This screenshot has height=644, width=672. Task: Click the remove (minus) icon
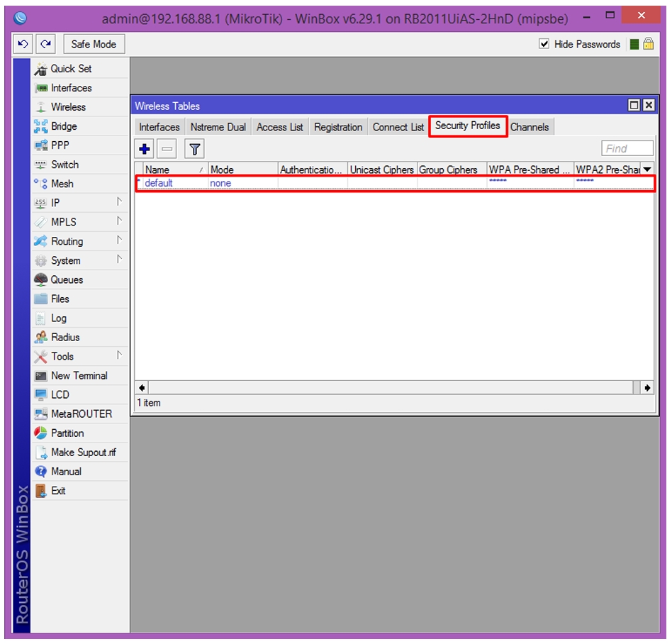click(167, 149)
